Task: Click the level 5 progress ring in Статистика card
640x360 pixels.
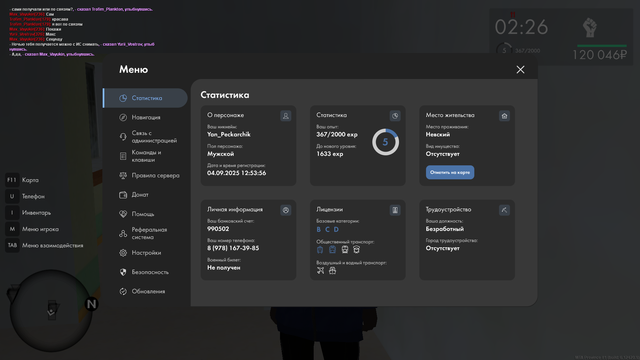Action: 385,142
